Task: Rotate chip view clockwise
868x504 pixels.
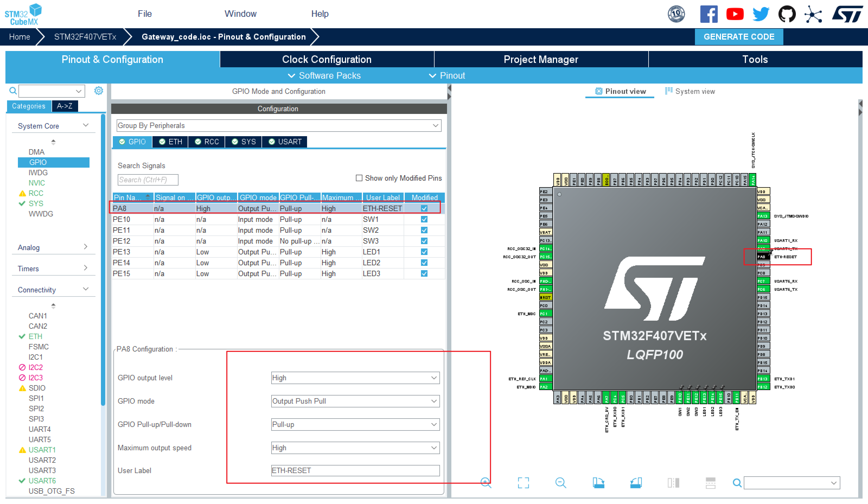Action: tap(598, 483)
